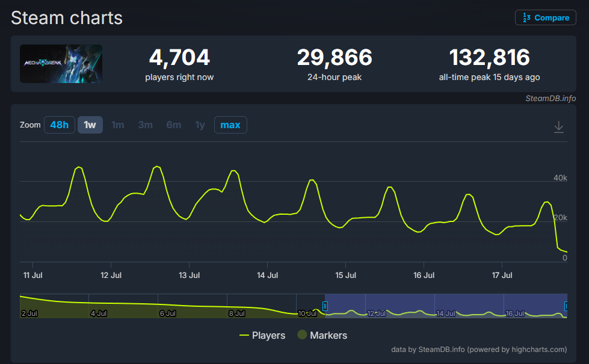Click the Compare button
This screenshot has height=364, width=589.
coord(546,17)
